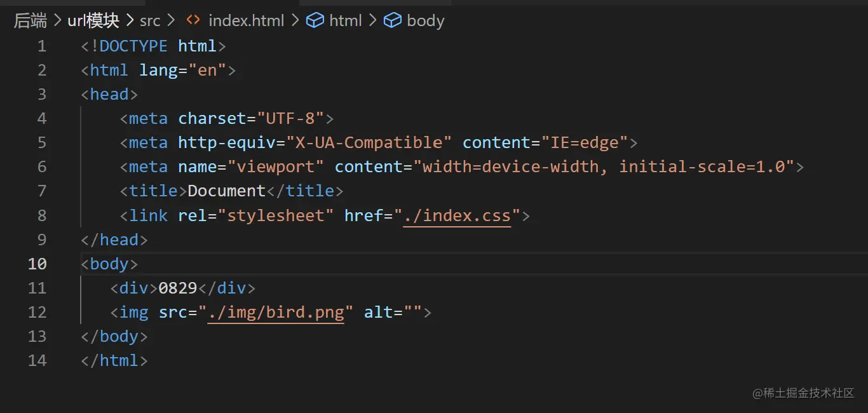Click the cube icon before body breadcrumb
Screen dimensions: 868x413
pyautogui.click(x=393, y=20)
